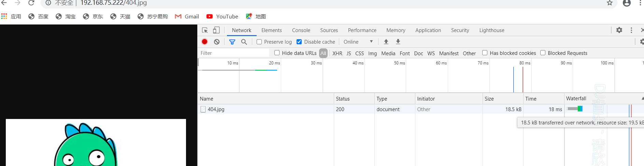644x166 pixels.
Task: Check the Blocked Requests checkbox
Action: pos(543,53)
